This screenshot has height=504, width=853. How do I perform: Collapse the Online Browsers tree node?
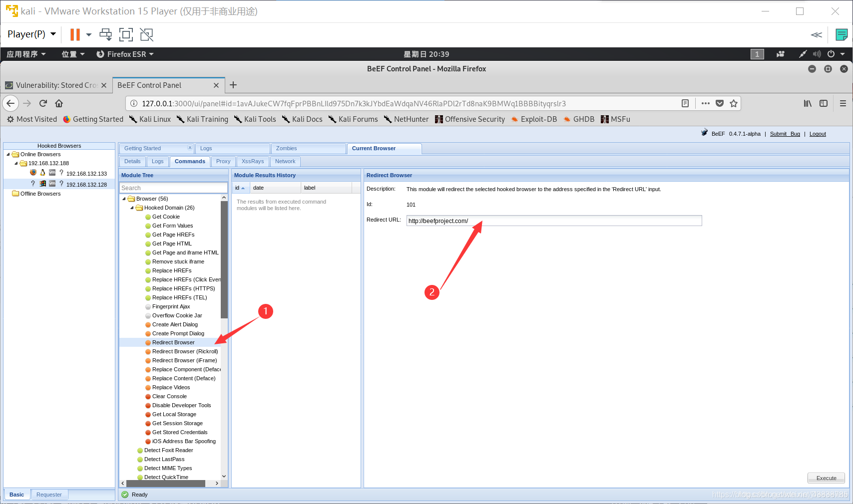8,154
